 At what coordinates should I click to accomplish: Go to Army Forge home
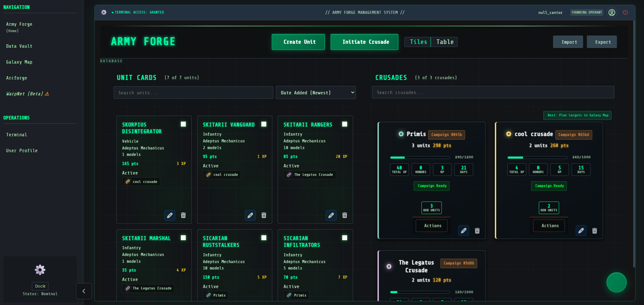(x=19, y=27)
